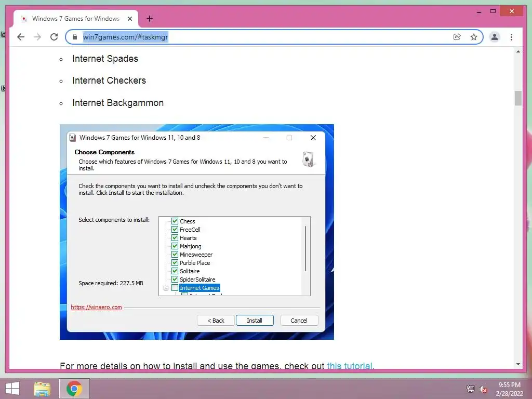The width and height of the screenshot is (532, 399).
Task: Click the https://winaero.com link
Action: tap(96, 307)
